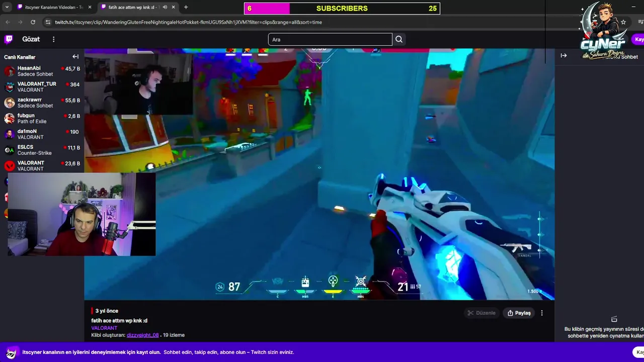Go back in browser history
This screenshot has height=362, width=644.
click(x=8, y=22)
